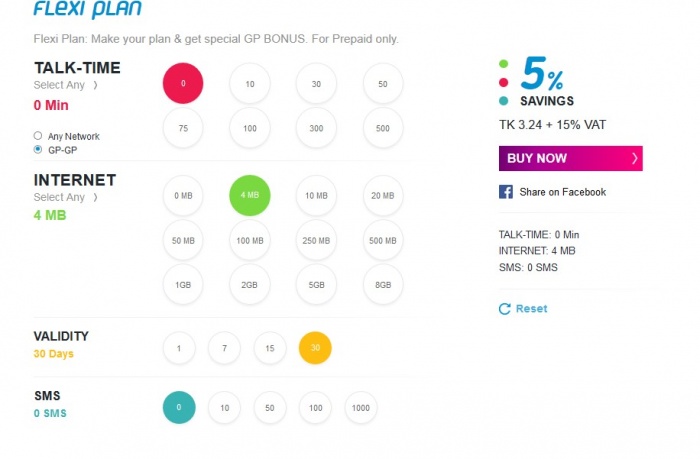Click the Facebook logo icon
Screen dimensions: 700x459
click(506, 192)
